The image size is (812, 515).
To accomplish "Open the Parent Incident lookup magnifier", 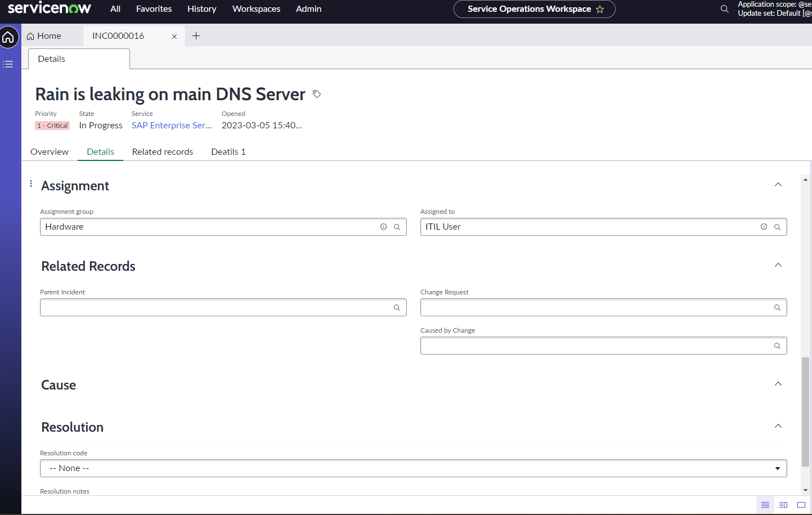I will 397,307.
